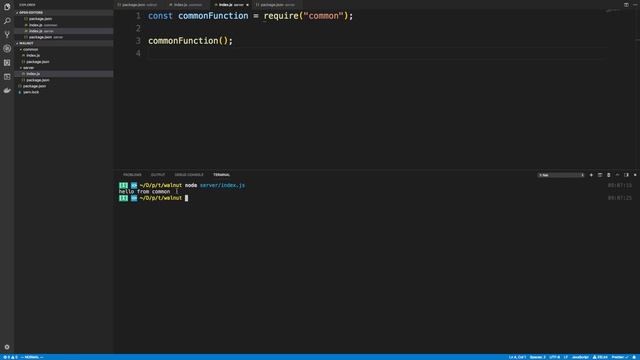Image resolution: width=640 pixels, height=360 pixels.
Task: Open yarn.lock file in explorer
Action: pos(64,92)
